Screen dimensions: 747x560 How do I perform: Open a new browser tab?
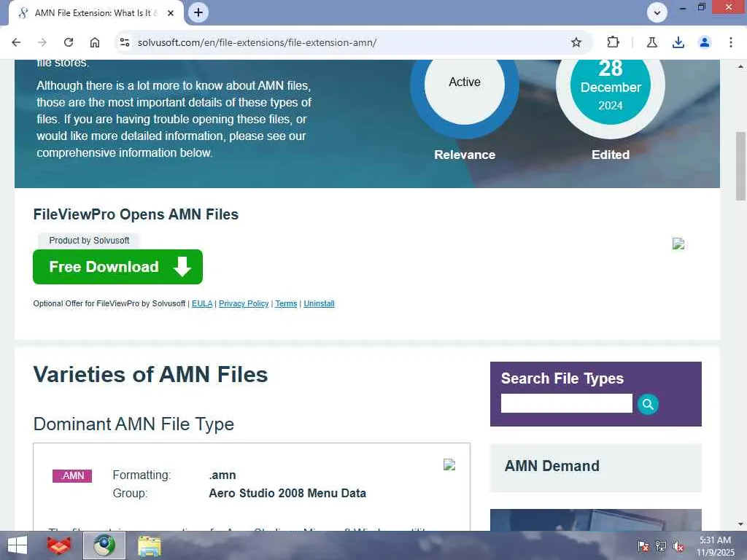point(198,12)
